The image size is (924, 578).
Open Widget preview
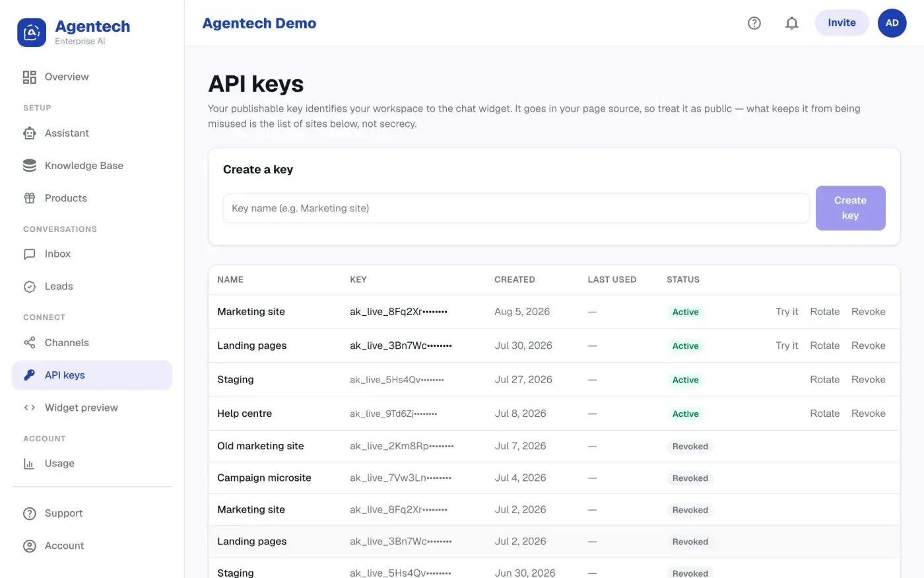click(92, 408)
